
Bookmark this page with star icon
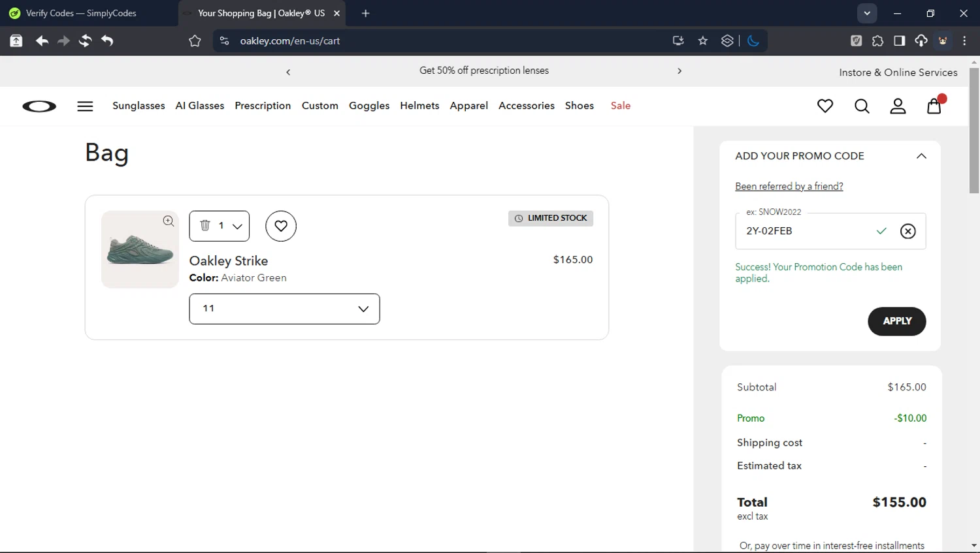point(703,40)
